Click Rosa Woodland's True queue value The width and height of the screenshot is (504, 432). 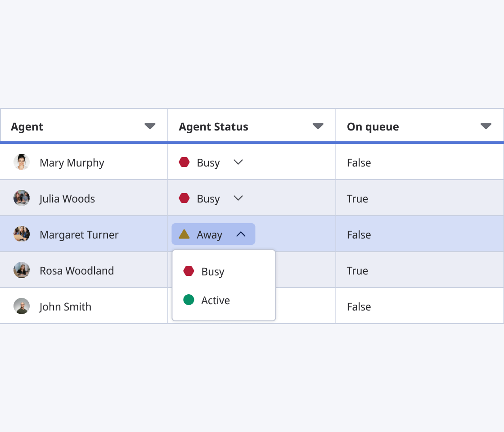[357, 270]
